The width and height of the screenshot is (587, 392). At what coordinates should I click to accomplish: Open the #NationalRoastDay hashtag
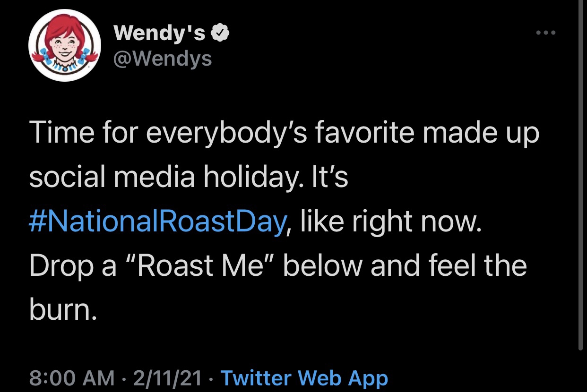[157, 221]
